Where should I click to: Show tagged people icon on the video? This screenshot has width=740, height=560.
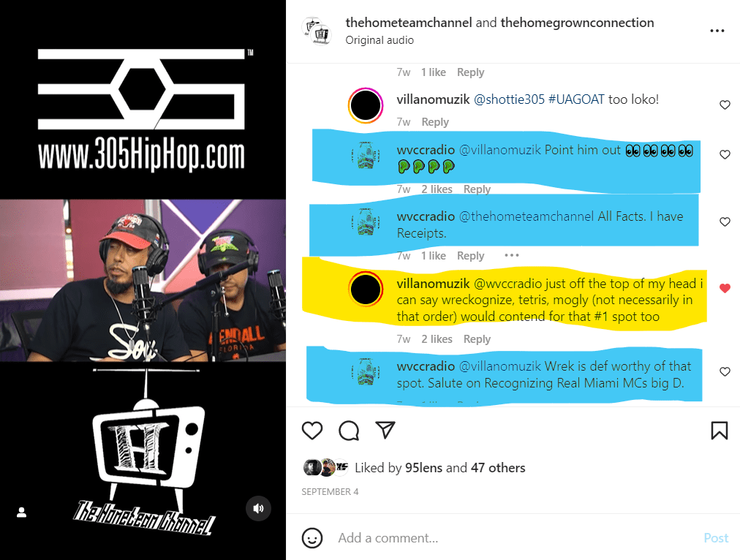[x=22, y=512]
